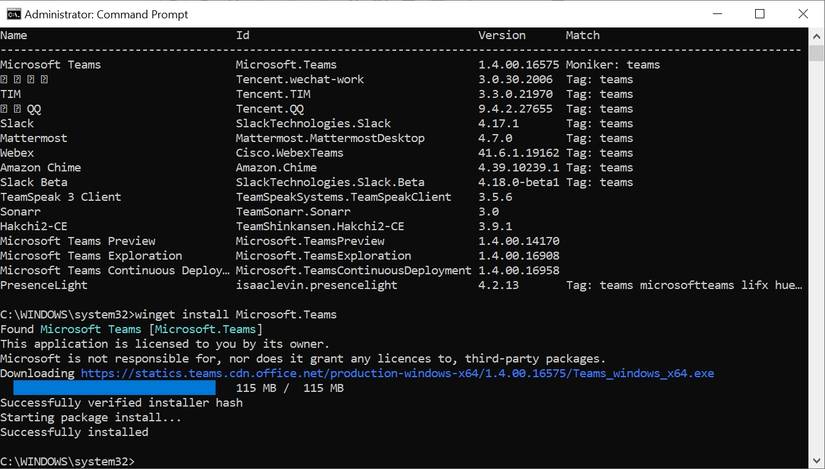Click the Match column header text
825x469 pixels.
coord(582,35)
